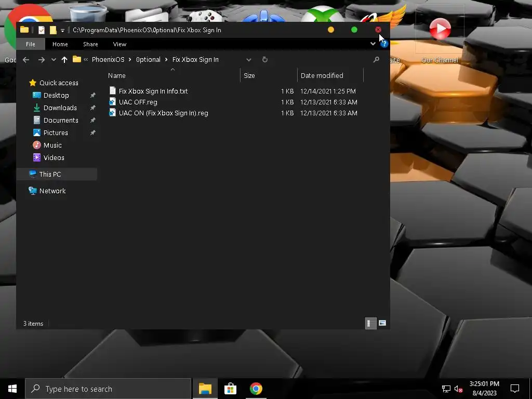Click the search magnifier icon
This screenshot has height=399, width=532.
point(376,60)
